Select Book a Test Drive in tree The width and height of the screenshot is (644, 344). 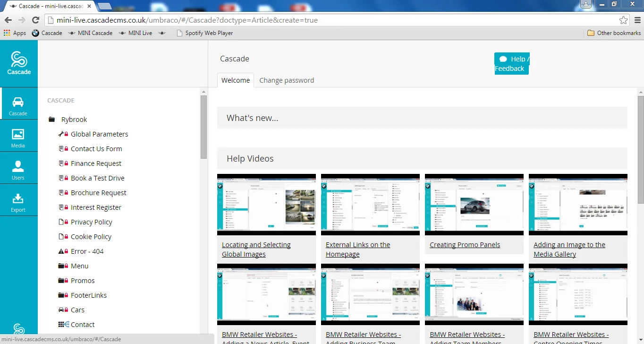coord(98,178)
